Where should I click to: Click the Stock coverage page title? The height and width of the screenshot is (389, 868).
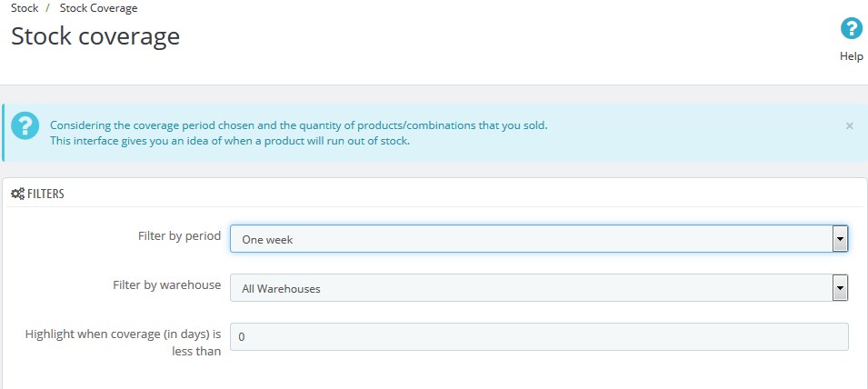pos(95,36)
